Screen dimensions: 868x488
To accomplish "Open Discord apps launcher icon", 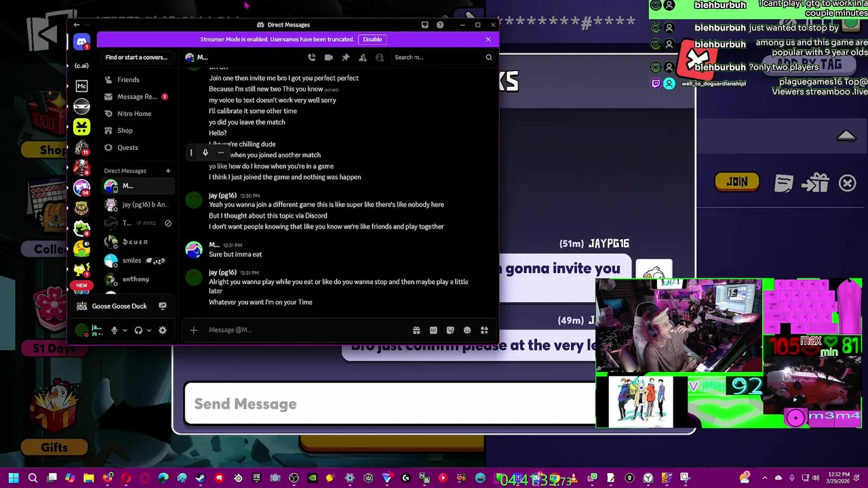I will point(484,330).
